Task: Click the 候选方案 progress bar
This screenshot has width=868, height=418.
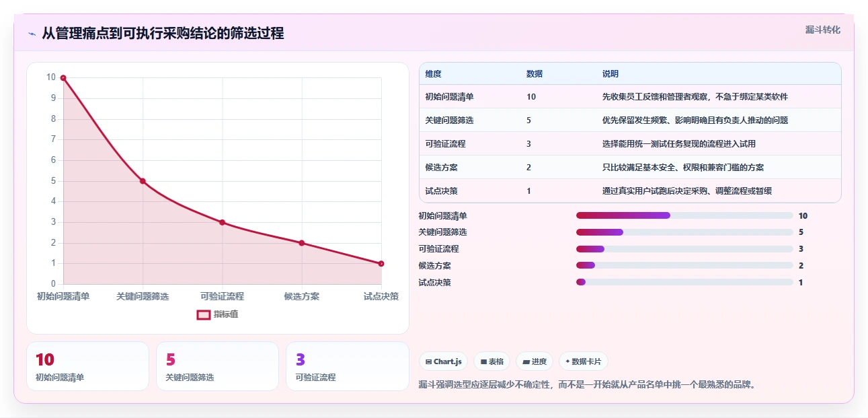Action: (684, 266)
